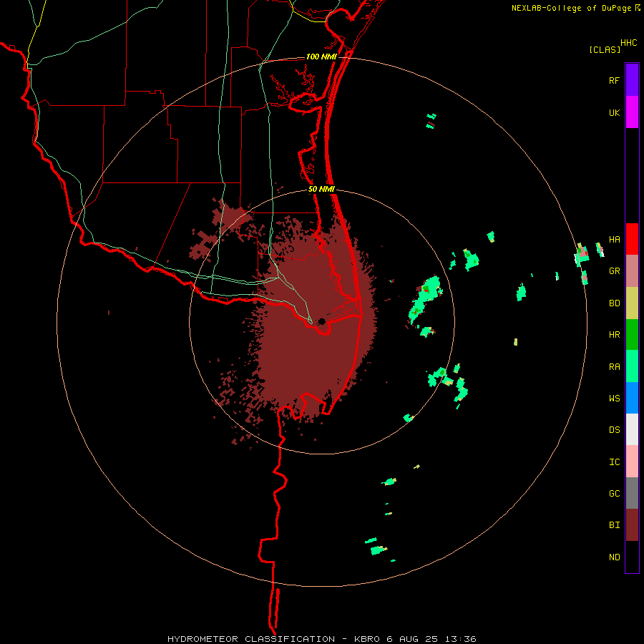644x644 pixels.
Task: Pick the HR dark green legend block
Action: pos(632,335)
